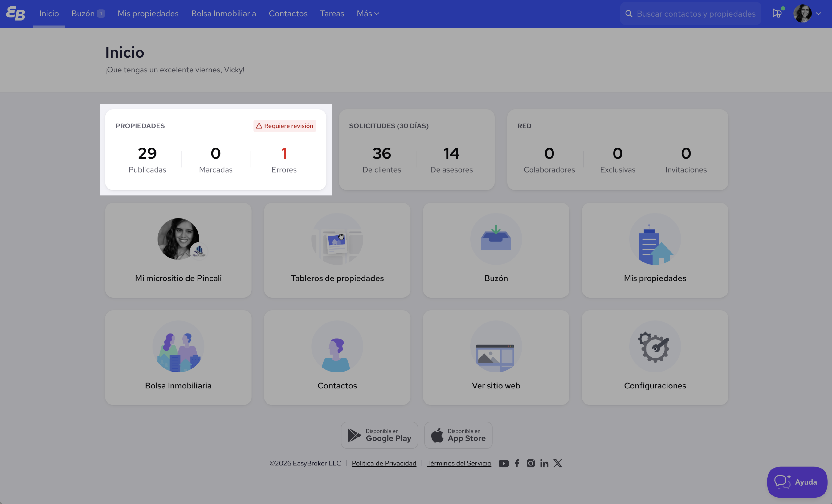Image resolution: width=832 pixels, height=504 pixels.
Task: Click the Requiere revisión warning badge
Action: tap(285, 126)
